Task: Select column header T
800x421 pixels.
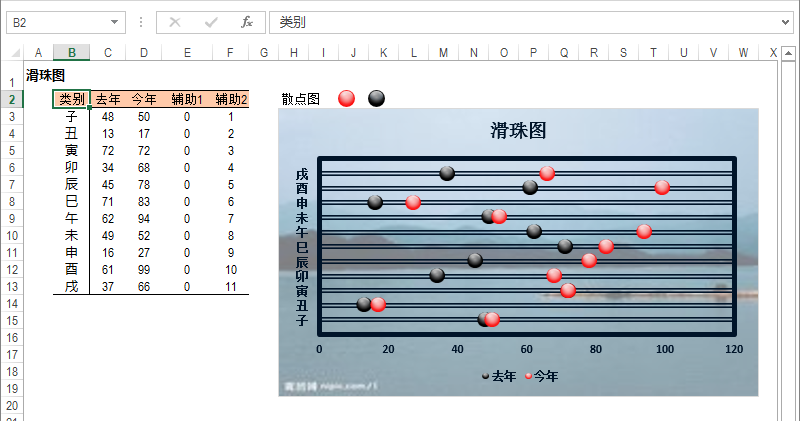Action: (x=653, y=53)
